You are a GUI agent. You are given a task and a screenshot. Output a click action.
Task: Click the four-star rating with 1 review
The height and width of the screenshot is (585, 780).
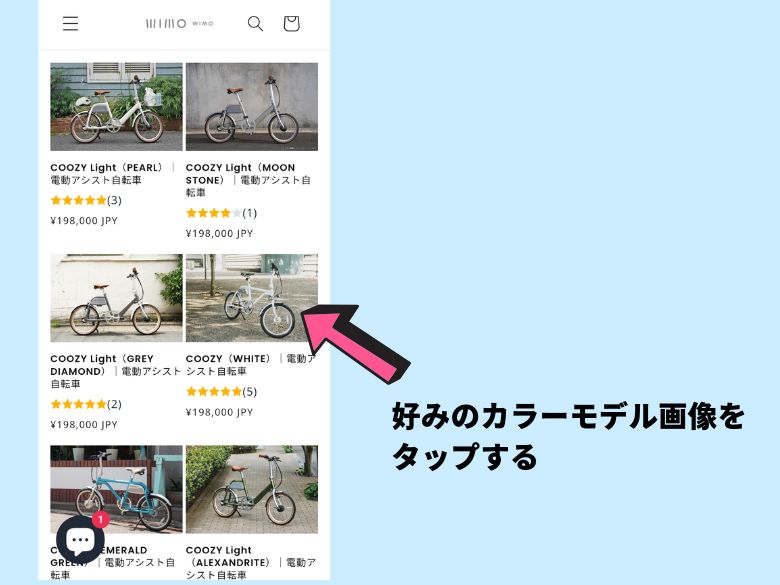pos(221,213)
